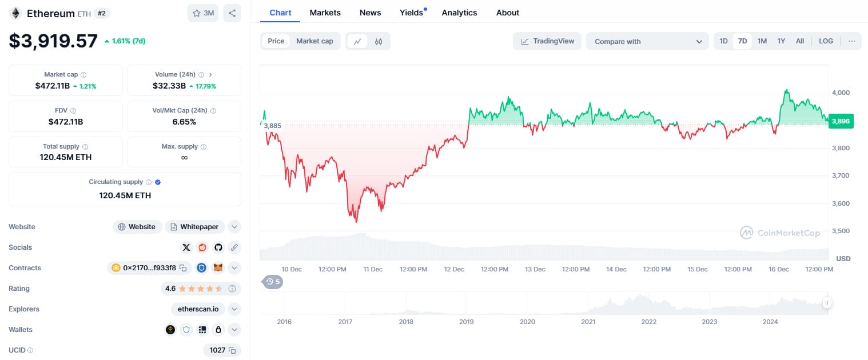868x360 pixels.
Task: Open the X (Twitter) social link
Action: click(186, 247)
